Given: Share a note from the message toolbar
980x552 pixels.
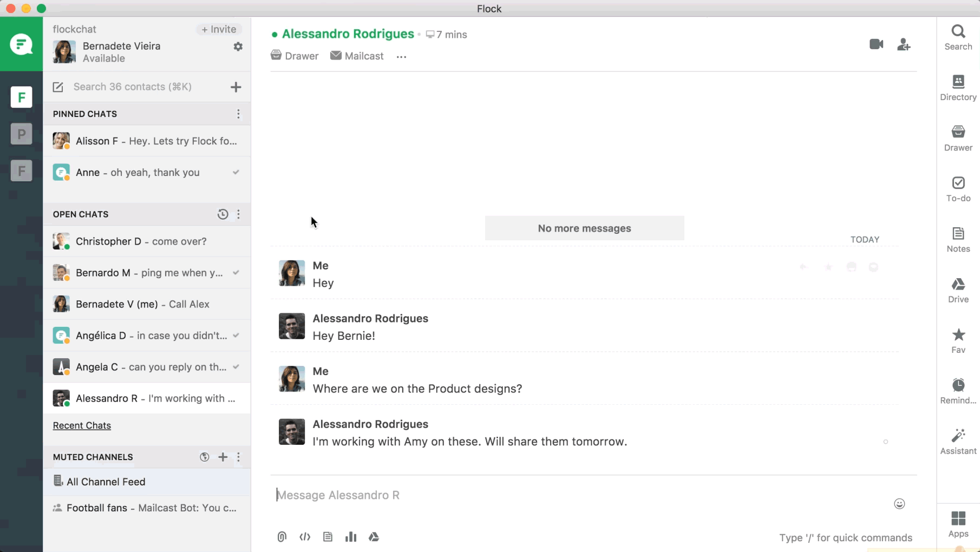Looking at the screenshot, I should [328, 537].
